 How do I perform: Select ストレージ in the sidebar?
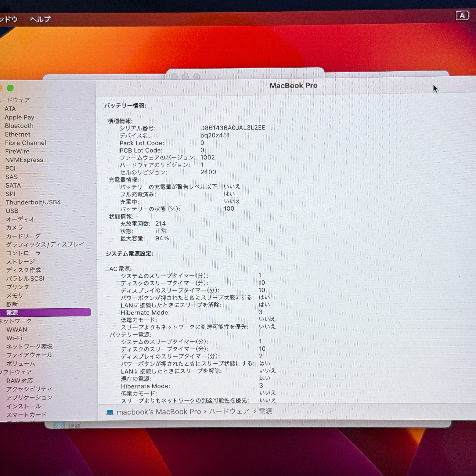pos(21,261)
